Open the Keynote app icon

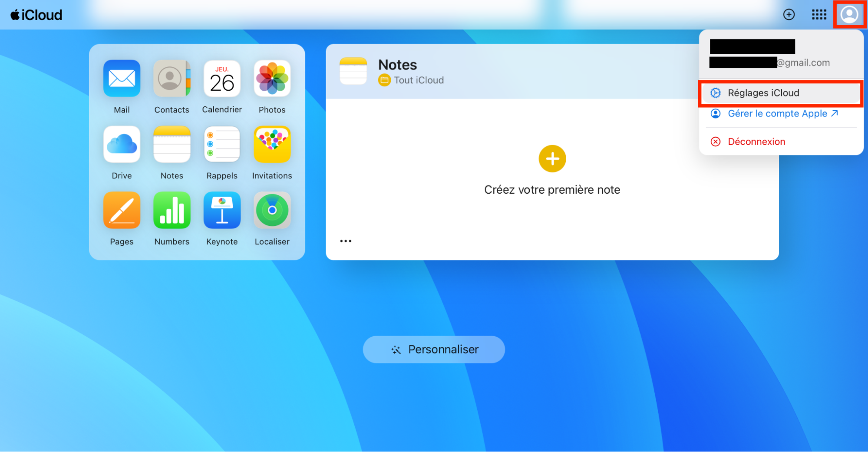coord(221,210)
